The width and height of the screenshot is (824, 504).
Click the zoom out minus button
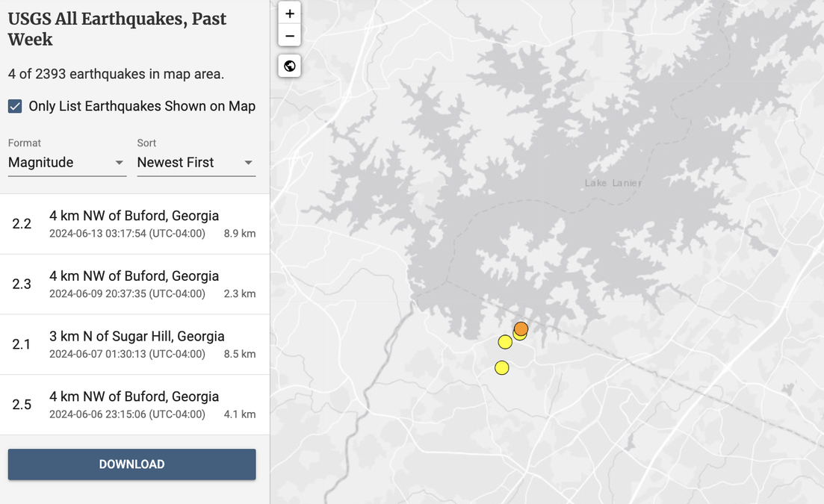[290, 36]
